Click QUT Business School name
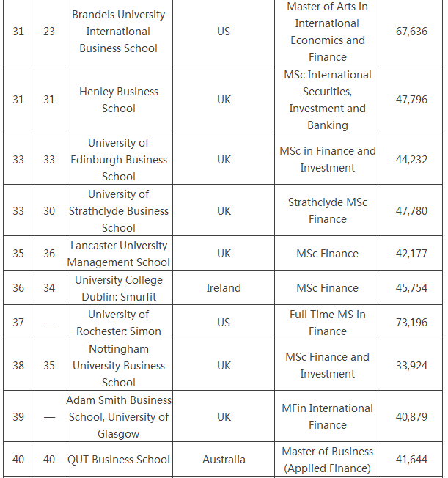 coord(118,460)
